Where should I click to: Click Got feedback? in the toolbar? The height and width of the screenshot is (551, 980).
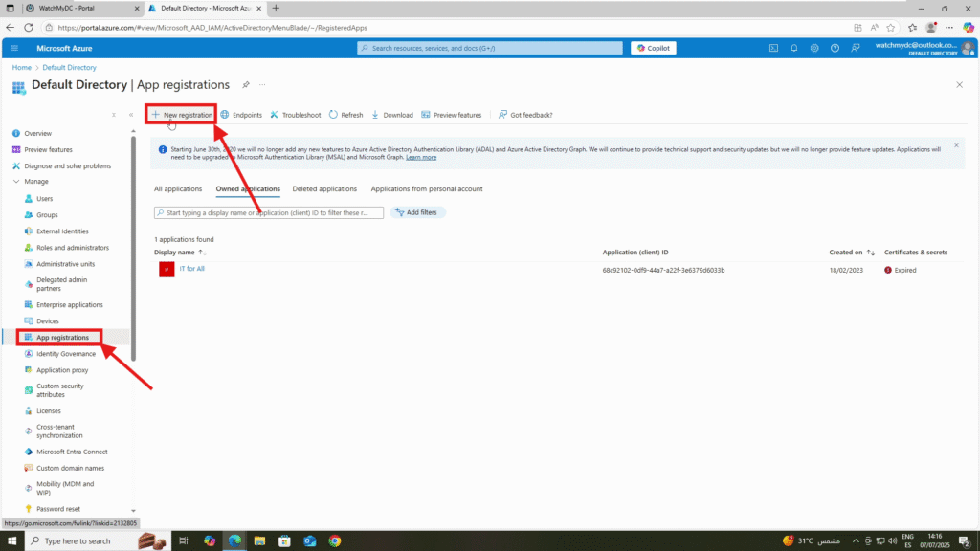click(x=525, y=115)
